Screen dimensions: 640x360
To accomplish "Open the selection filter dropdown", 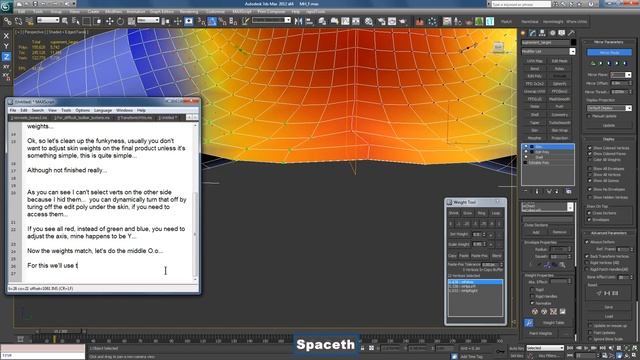I will point(48,20).
